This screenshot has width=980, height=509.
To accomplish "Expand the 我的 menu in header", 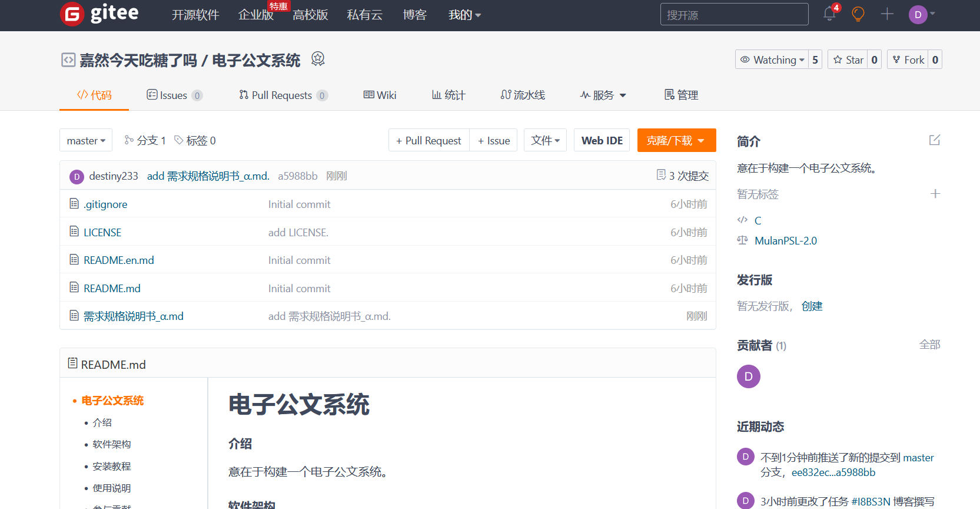I will coord(464,15).
